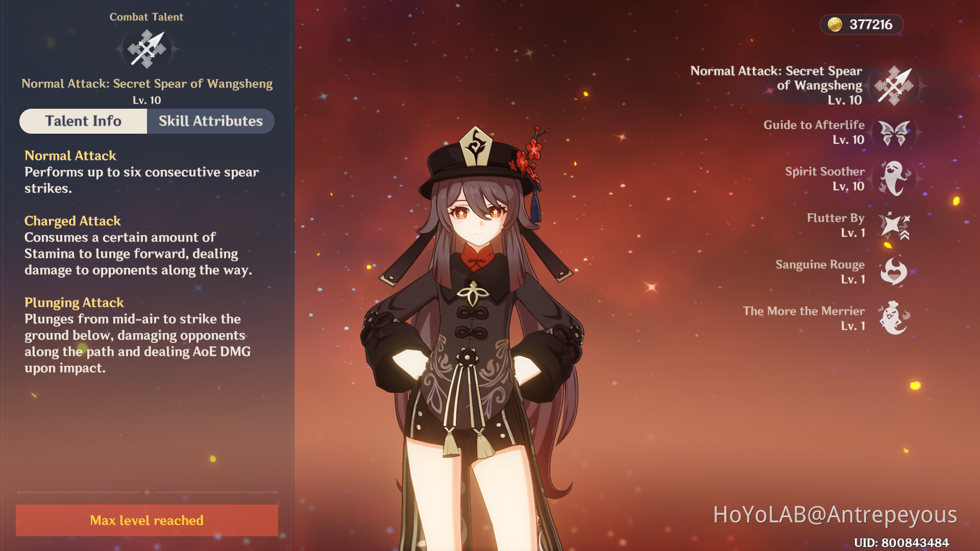Switch to the Talent Info tab

[x=83, y=121]
